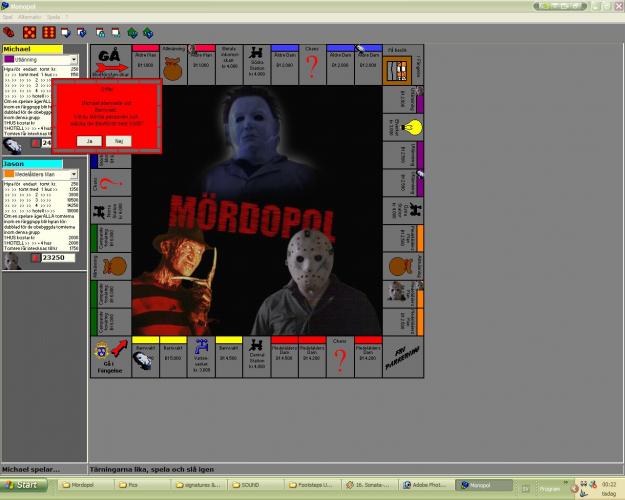Screen dimensions: 625x500
Task: Click the Windows Start button
Action: click(21, 485)
